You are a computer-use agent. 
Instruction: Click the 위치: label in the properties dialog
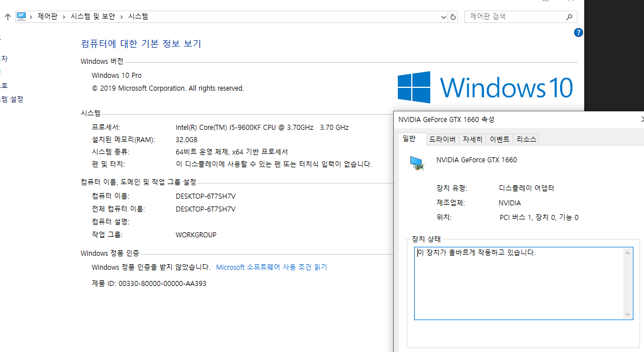(444, 218)
